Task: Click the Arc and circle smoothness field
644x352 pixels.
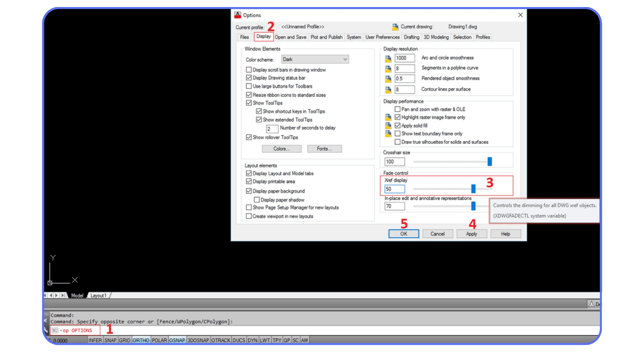Action: coord(405,58)
